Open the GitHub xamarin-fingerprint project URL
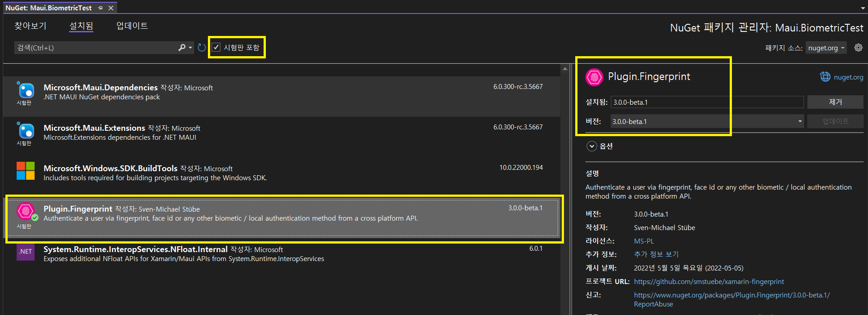The image size is (868, 315). click(709, 282)
